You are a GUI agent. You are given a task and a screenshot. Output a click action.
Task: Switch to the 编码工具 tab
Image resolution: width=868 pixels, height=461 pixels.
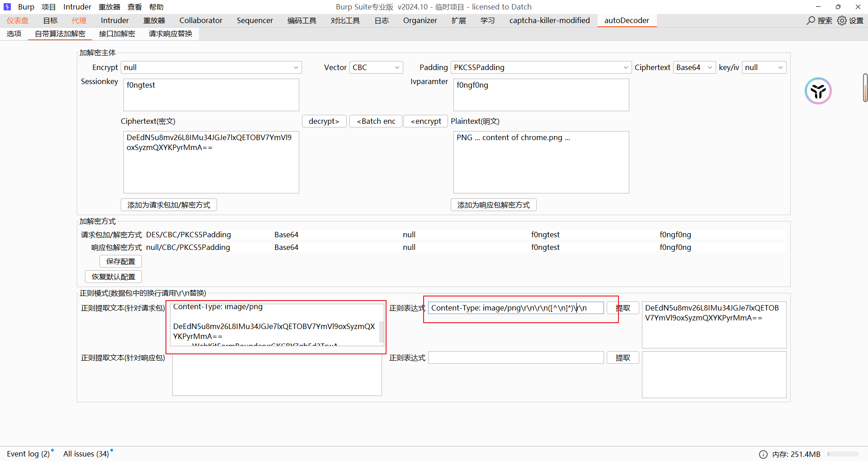[302, 20]
